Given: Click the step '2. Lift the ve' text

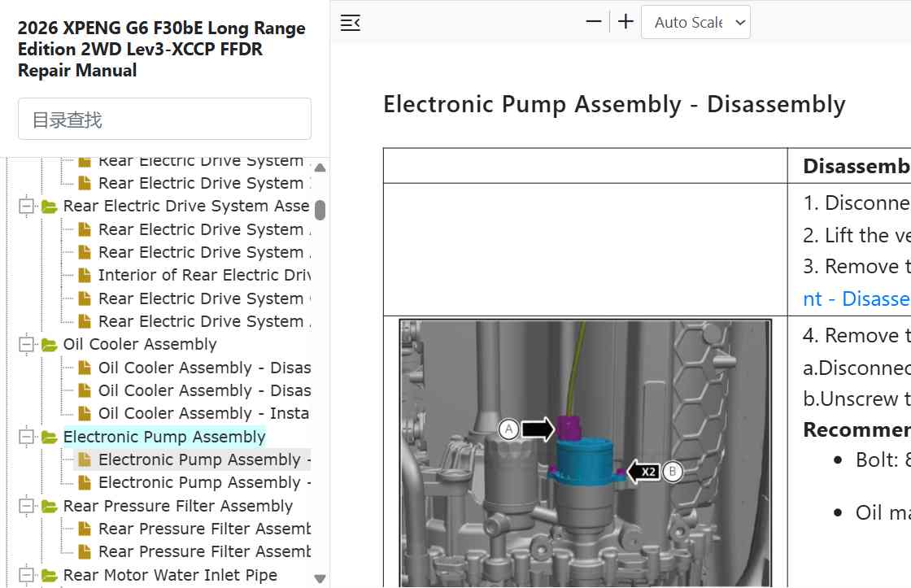Looking at the screenshot, I should [857, 235].
